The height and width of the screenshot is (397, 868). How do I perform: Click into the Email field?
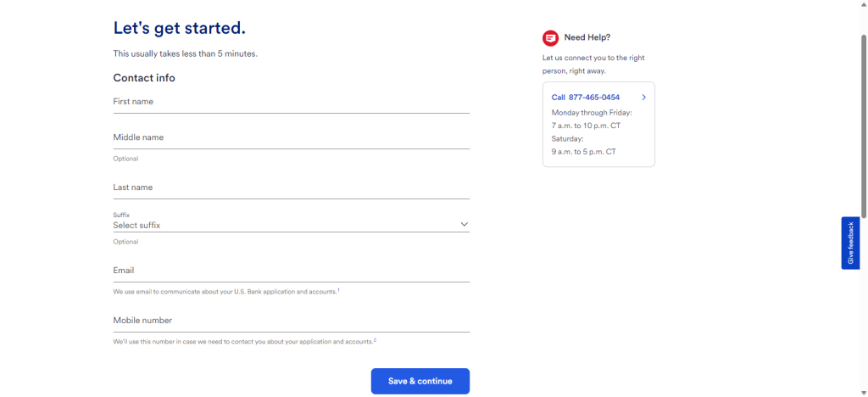tap(292, 271)
